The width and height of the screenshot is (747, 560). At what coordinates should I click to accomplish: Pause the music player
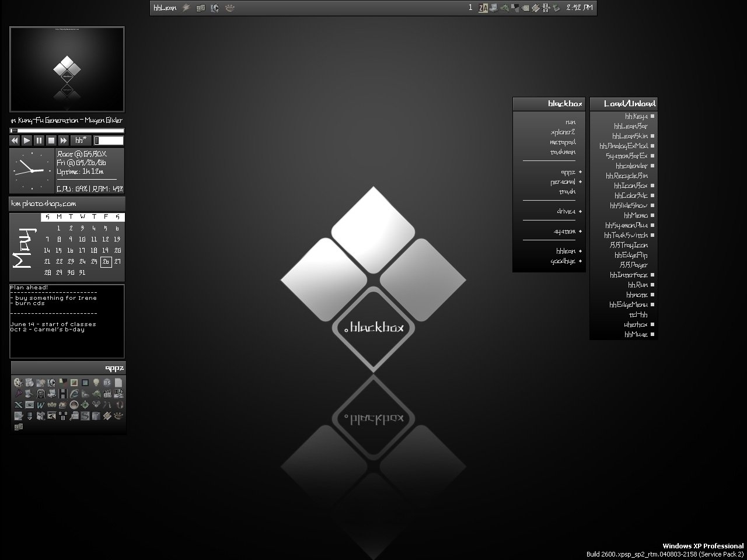pyautogui.click(x=39, y=141)
